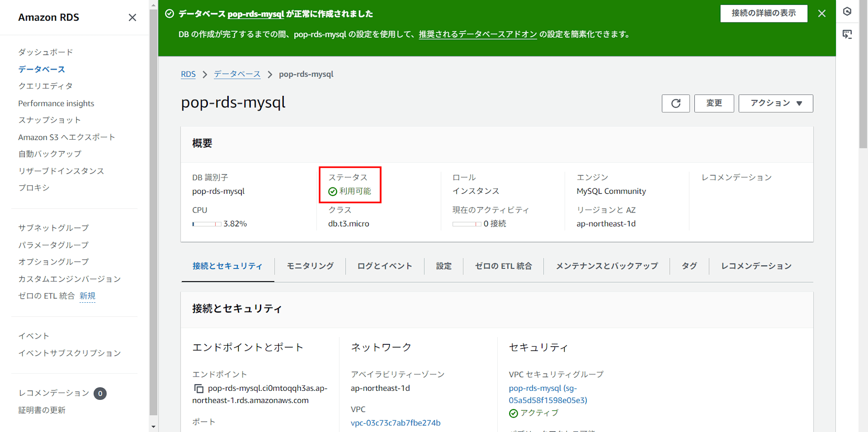Open ダッシュボード in sidebar
This screenshot has width=868, height=432.
(x=46, y=52)
